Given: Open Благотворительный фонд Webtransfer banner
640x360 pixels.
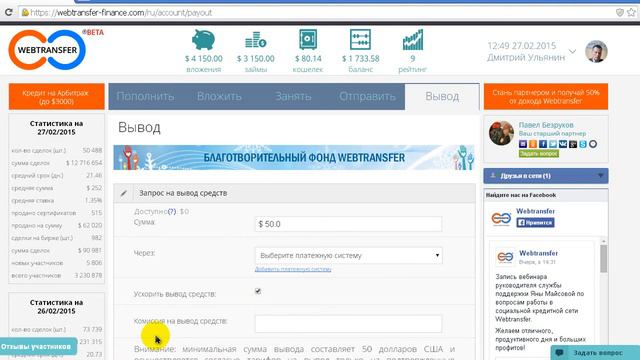Looking at the screenshot, I should [294, 158].
